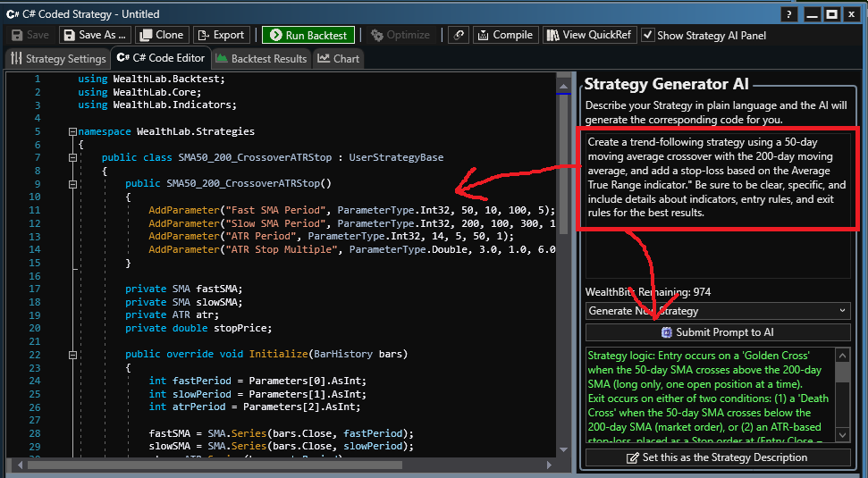The height and width of the screenshot is (478, 868).
Task: Click the AI response scroll down arrow
Action: (842, 435)
